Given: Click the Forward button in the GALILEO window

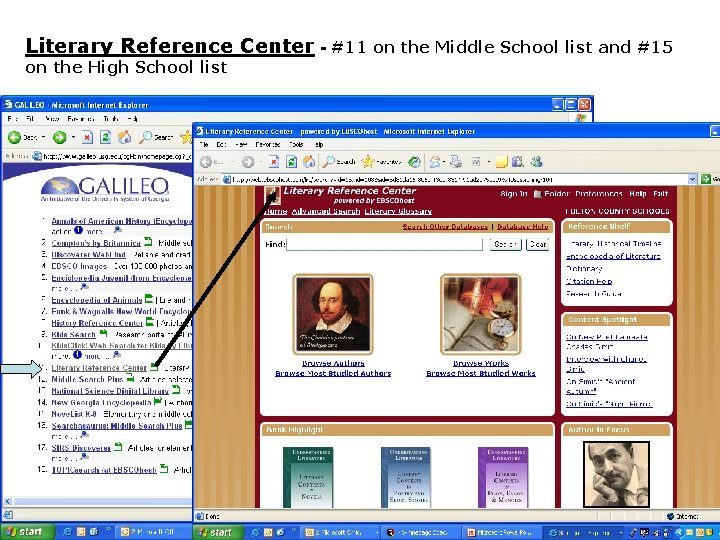Looking at the screenshot, I should coord(59,137).
